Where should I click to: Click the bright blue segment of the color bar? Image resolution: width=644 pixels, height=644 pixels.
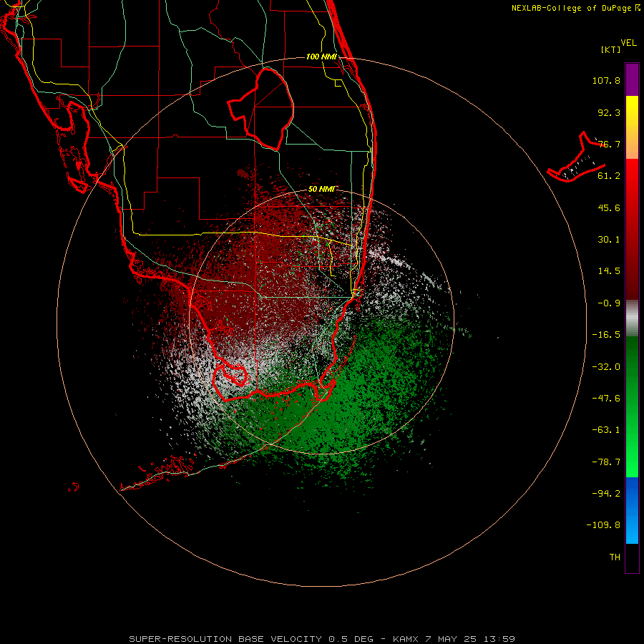pyautogui.click(x=632, y=510)
